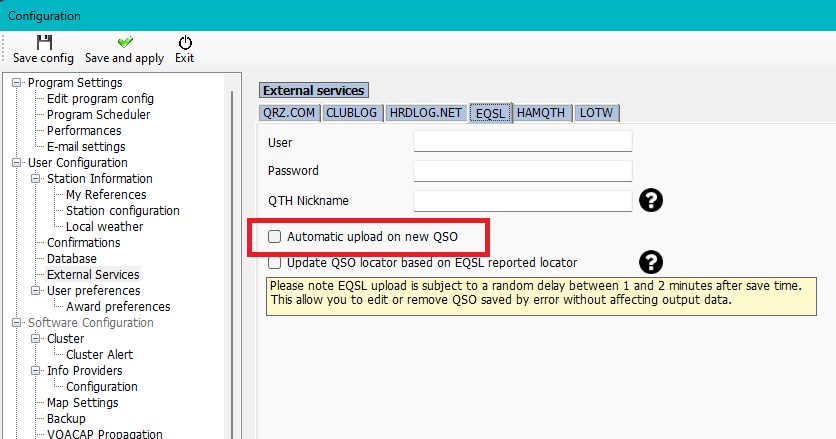The image size is (836, 439).
Task: Open Confirmations in the tree
Action: point(84,243)
